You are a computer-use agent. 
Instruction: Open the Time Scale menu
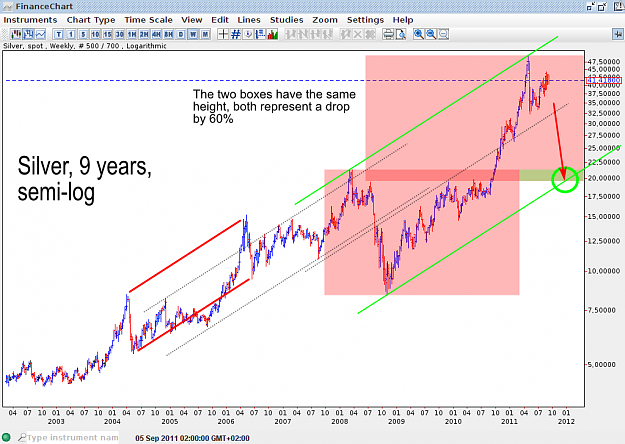[x=148, y=20]
